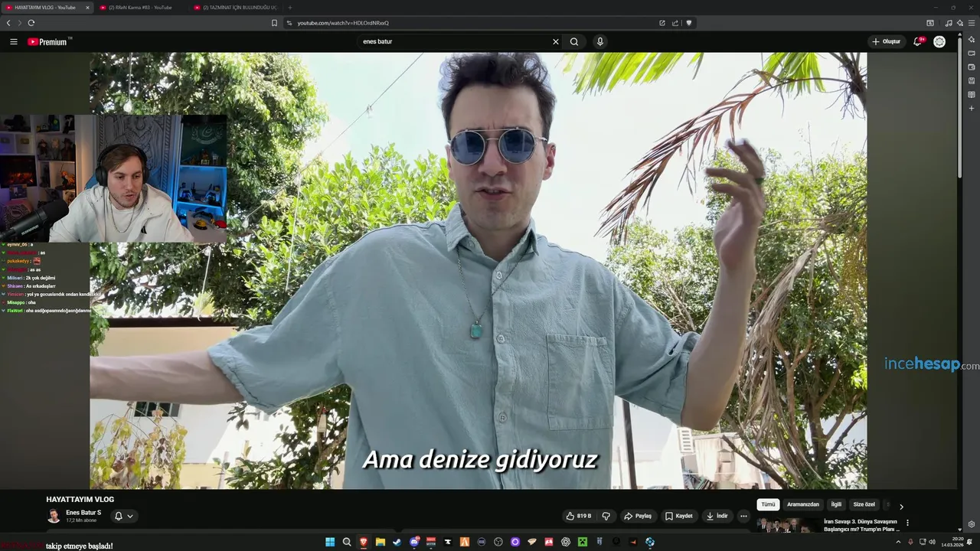Viewport: 980px width, 551px height.
Task: Switch to the TAZMİNAT İÇİN tab
Action: coord(235,8)
